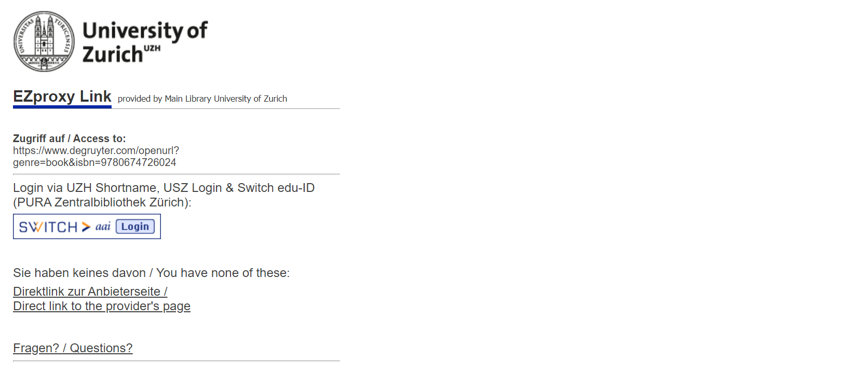Open the Direktlink zur Anbieterseite link
Viewport: 868px width, 374px height.
(90, 292)
